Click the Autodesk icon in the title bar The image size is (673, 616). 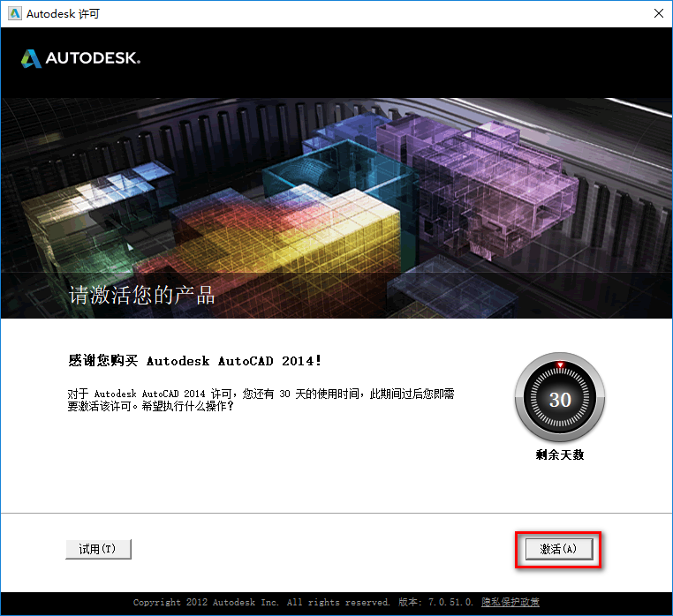[12, 13]
